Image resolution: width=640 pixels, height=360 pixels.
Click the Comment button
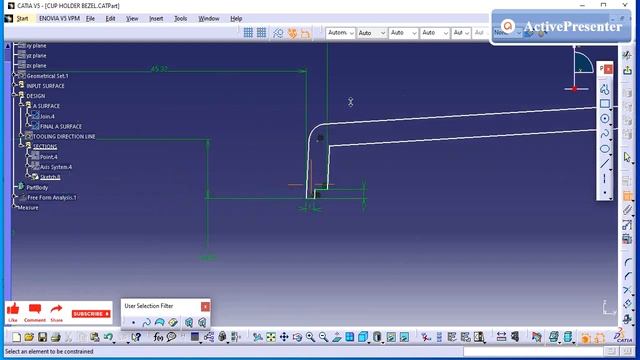point(35,313)
